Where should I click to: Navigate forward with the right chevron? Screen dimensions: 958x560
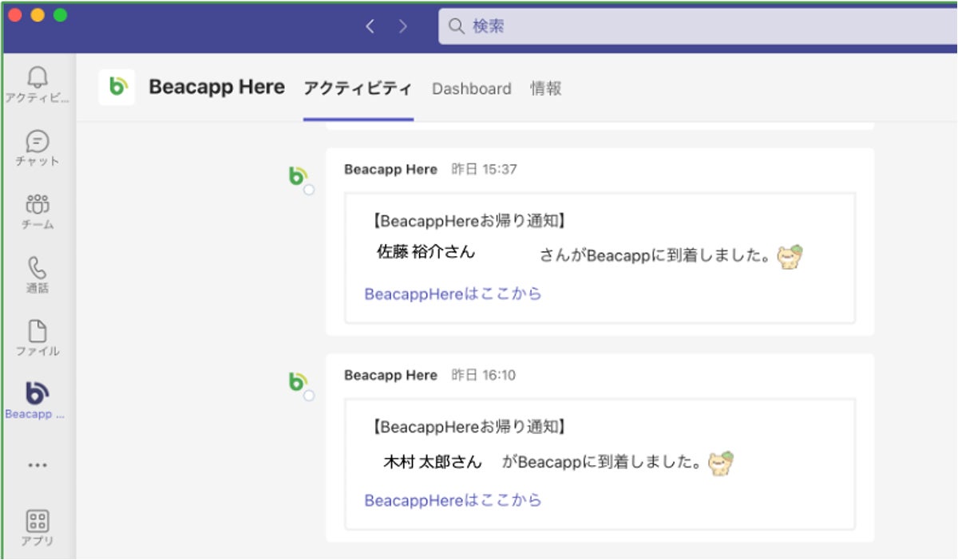click(403, 26)
